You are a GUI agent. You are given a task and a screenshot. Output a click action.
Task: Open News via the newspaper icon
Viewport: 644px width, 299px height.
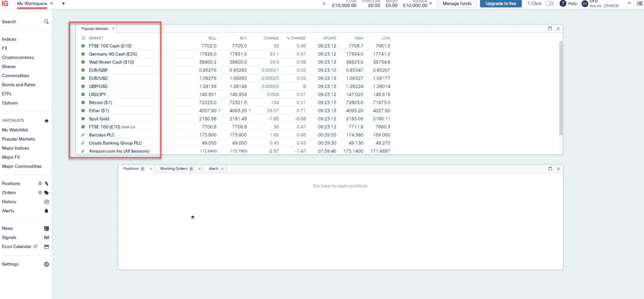point(47,229)
